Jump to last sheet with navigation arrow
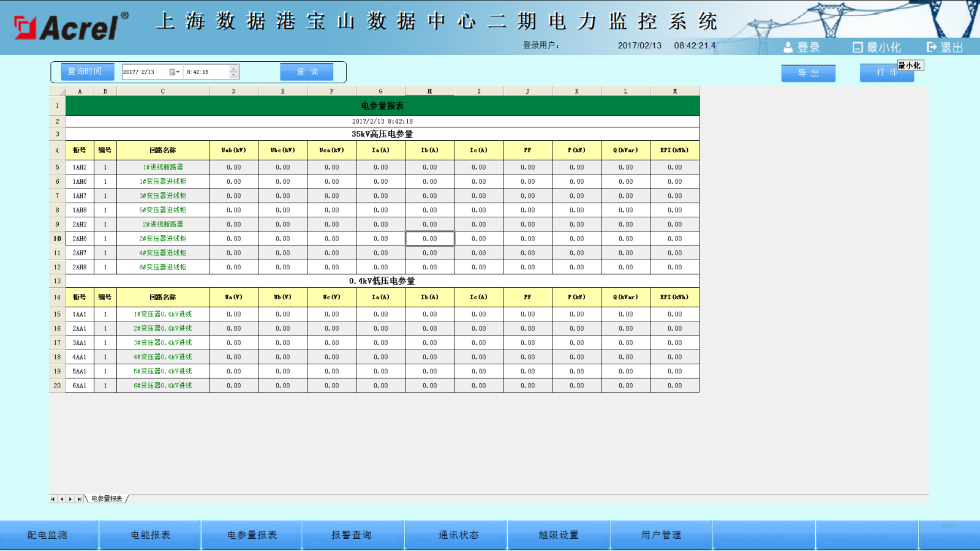The width and height of the screenshot is (980, 551). pyautogui.click(x=79, y=499)
